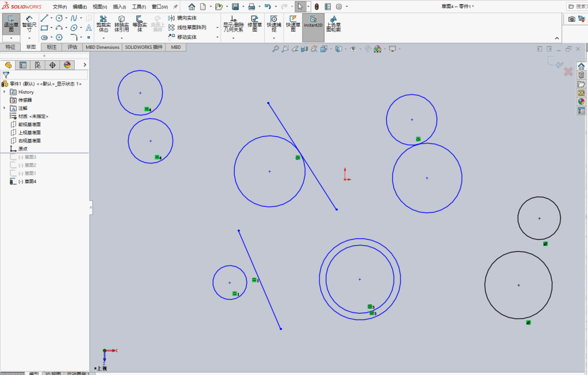Click the Zoom to Fit magnifier icon

(x=276, y=49)
